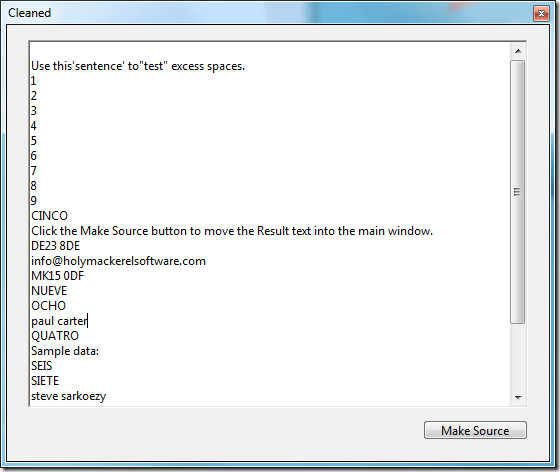Image resolution: width=560 pixels, height=472 pixels.
Task: Place cursor in the email address line
Action: (x=119, y=261)
